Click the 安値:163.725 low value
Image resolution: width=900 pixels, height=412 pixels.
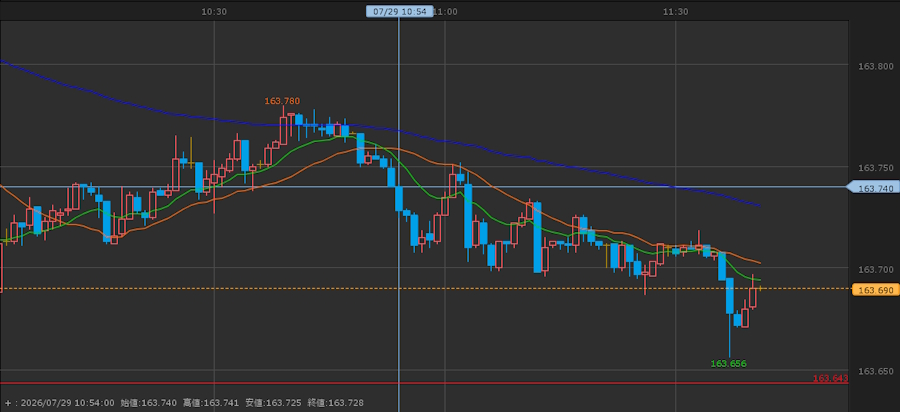(273, 403)
